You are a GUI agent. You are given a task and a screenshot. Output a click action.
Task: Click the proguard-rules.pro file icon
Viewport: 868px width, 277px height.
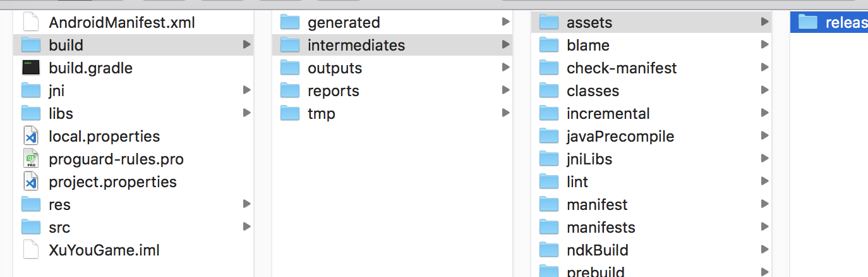coord(31,159)
